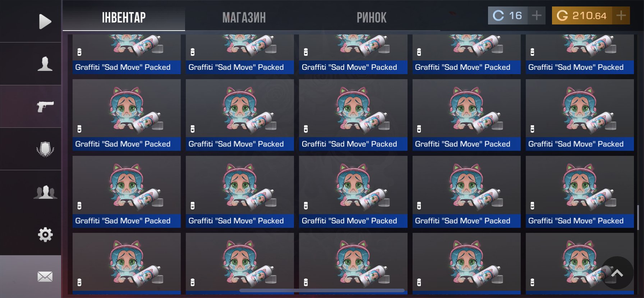This screenshot has height=298, width=644.
Task: Switch to the РИНОК tab
Action: [372, 18]
